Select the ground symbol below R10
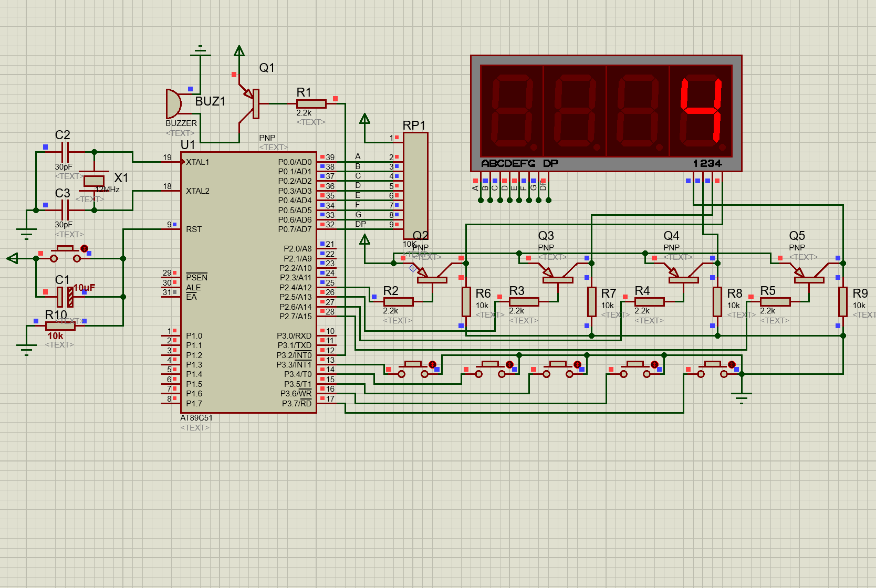 (x=26, y=349)
